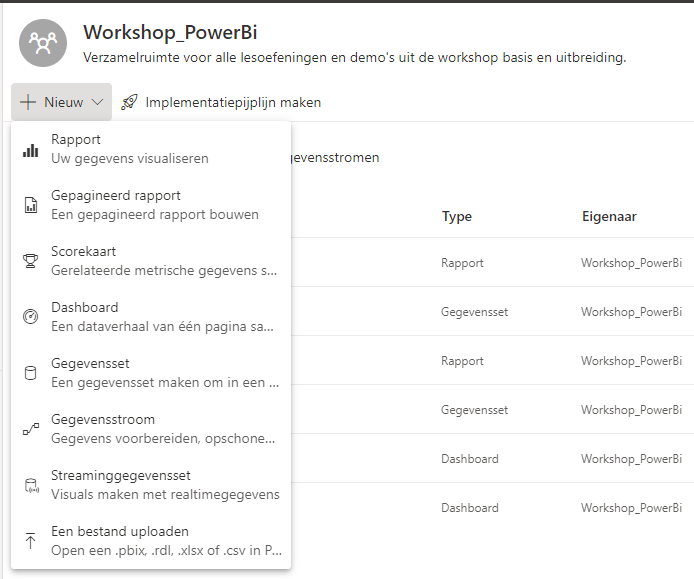Viewport: 694px width, 579px height.
Task: Click the Gepagineerd rapport document icon
Action: point(31,205)
